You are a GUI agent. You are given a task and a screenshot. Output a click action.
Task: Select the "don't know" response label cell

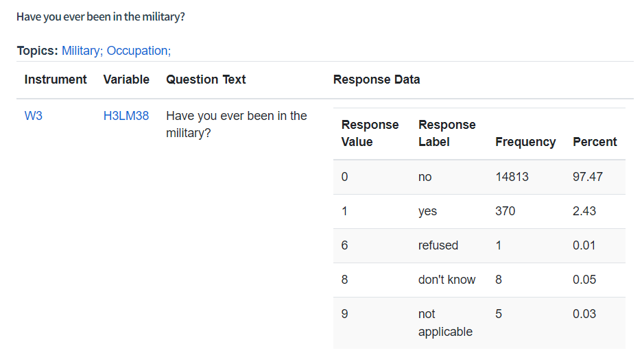(x=447, y=280)
